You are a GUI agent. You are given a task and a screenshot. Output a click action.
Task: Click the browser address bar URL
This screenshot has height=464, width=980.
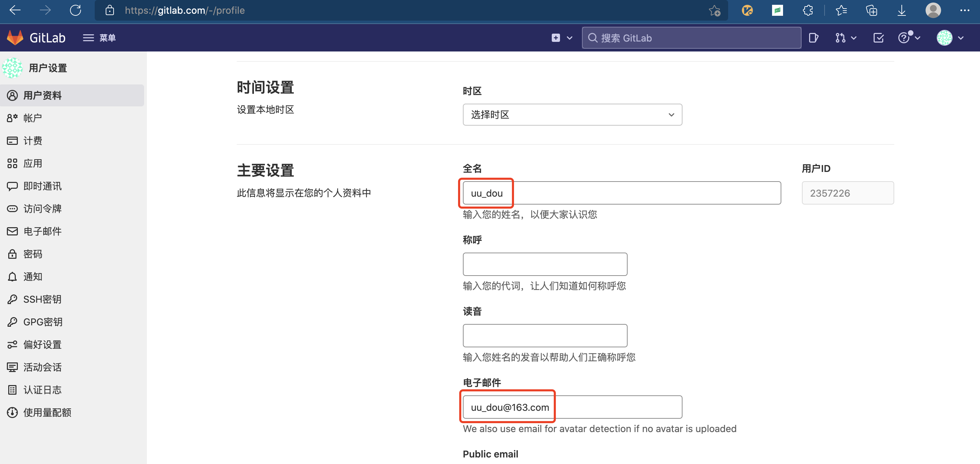point(185,10)
